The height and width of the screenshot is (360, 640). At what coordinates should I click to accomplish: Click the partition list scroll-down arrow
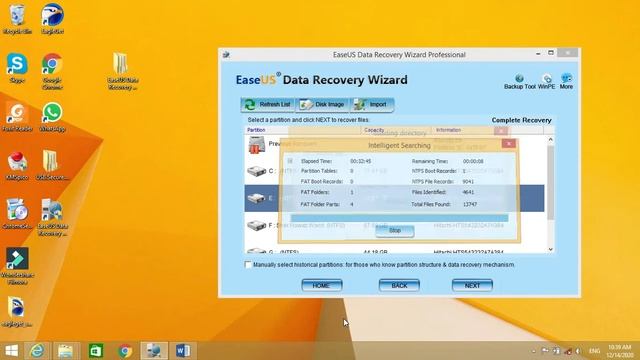(x=550, y=249)
